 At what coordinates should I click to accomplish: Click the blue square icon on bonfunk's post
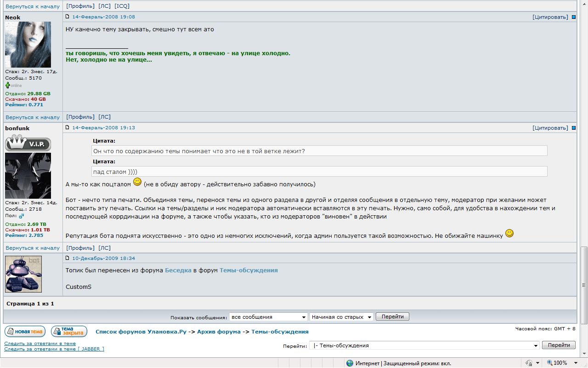click(573, 128)
